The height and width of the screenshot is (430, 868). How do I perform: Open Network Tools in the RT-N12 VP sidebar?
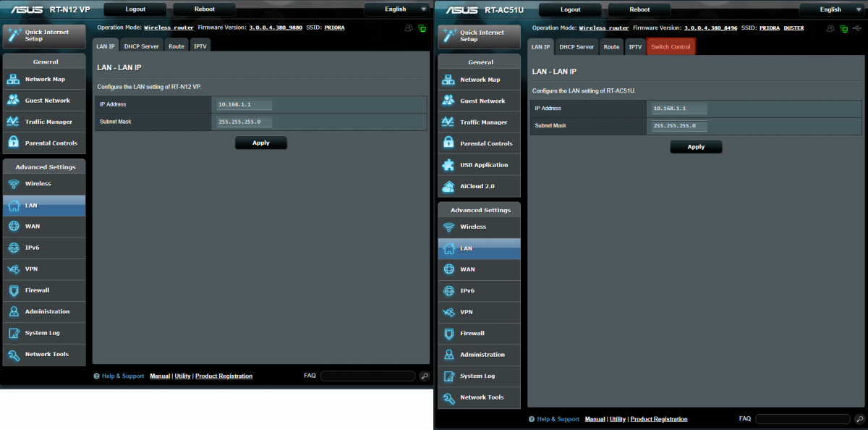click(44, 355)
